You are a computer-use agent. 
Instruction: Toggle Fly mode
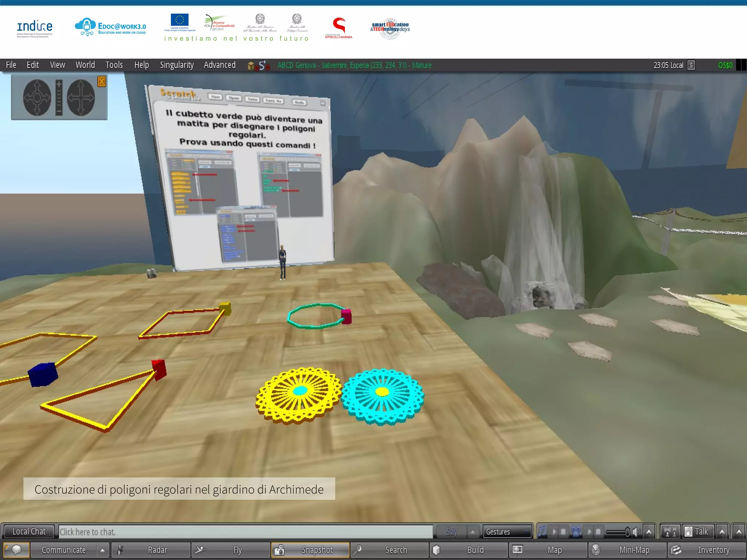(230, 550)
